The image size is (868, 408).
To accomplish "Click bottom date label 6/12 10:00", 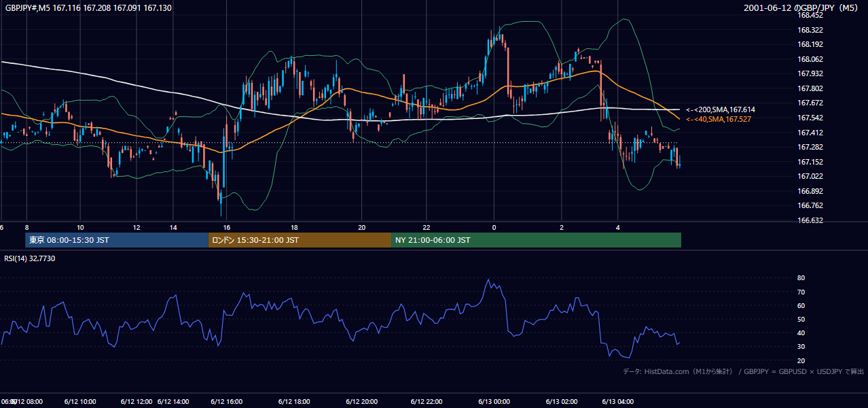I will tap(80, 402).
